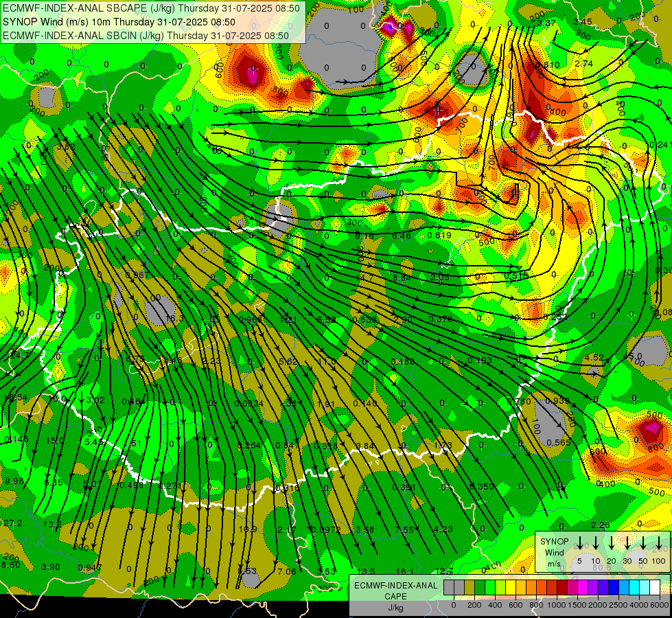Screen dimensions: 672x618
Task: Click the 0.350 value on the map
Action: pyautogui.click(x=482, y=487)
